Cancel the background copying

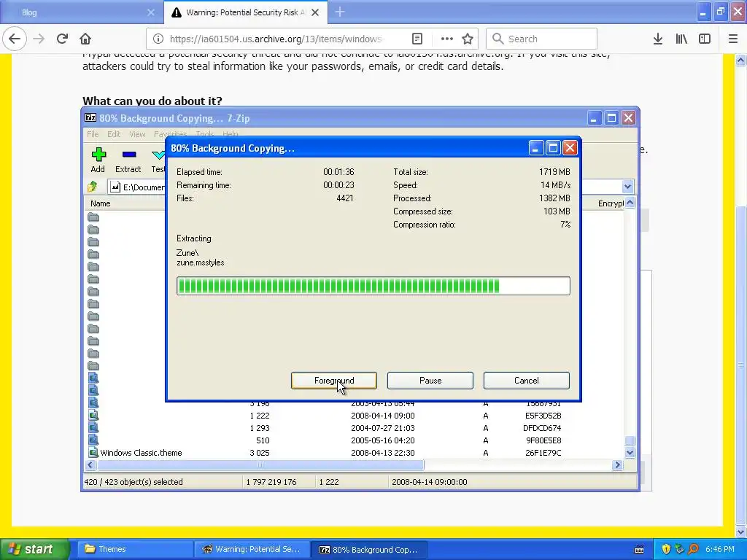[527, 381]
